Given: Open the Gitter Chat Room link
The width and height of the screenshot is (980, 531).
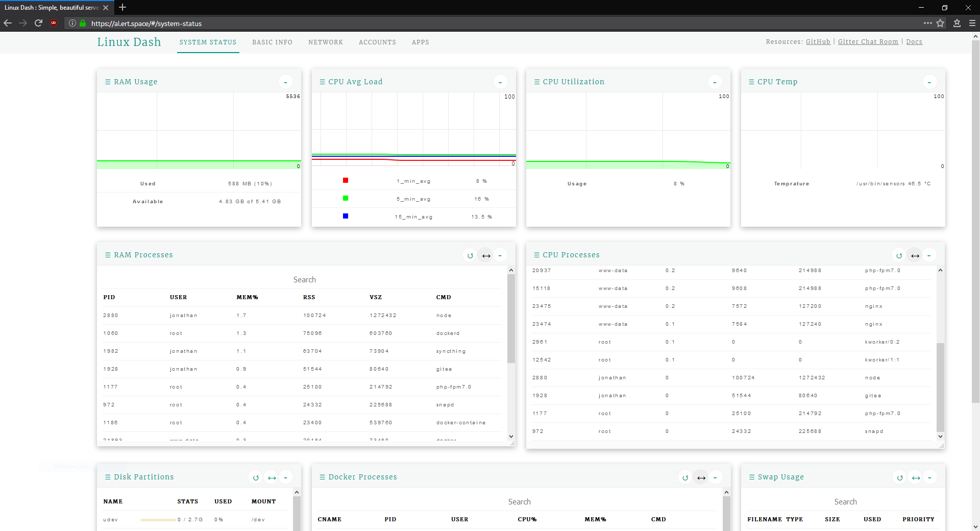Looking at the screenshot, I should tap(868, 42).
